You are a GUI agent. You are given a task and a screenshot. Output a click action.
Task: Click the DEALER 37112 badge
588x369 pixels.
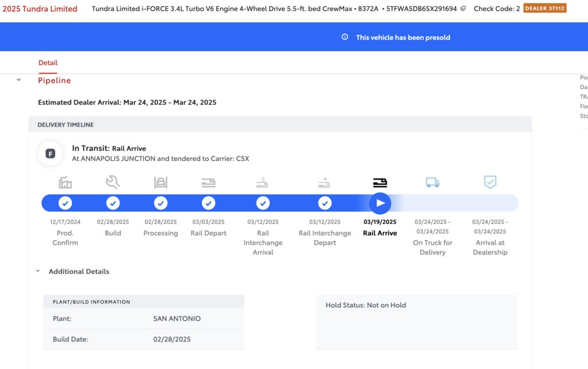(545, 8)
